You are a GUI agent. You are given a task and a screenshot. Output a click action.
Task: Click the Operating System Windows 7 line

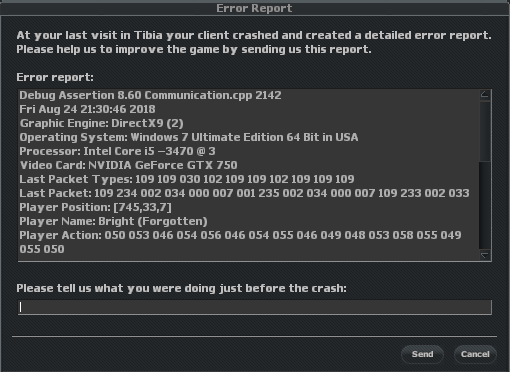click(x=189, y=137)
